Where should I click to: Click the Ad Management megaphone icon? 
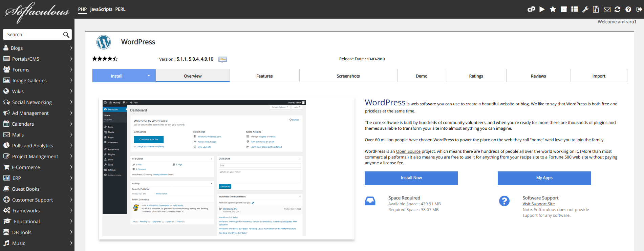pyautogui.click(x=6, y=113)
